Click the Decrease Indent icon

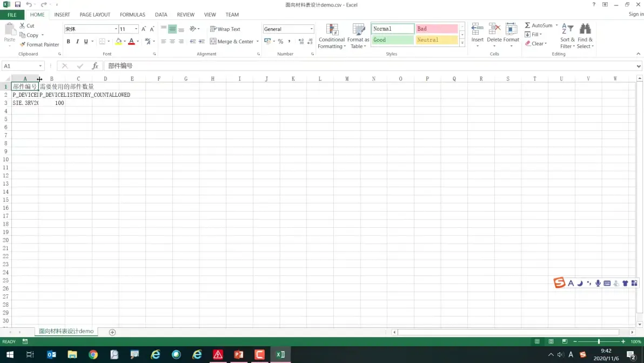193,42
